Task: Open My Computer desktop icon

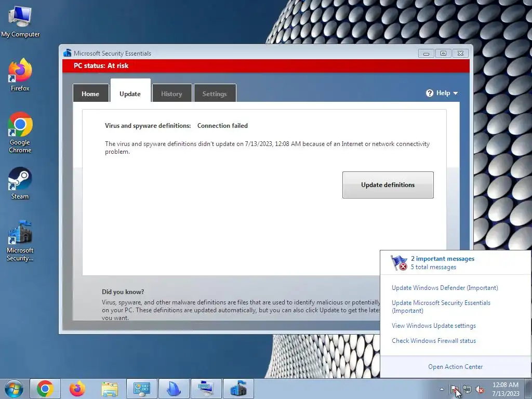Action: [x=20, y=21]
